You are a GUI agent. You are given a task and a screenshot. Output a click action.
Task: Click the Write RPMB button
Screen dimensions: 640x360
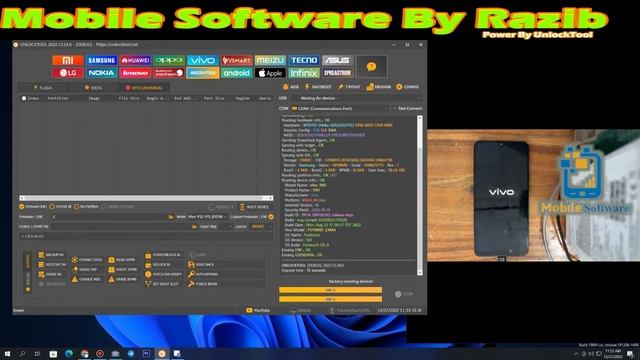pos(123,269)
